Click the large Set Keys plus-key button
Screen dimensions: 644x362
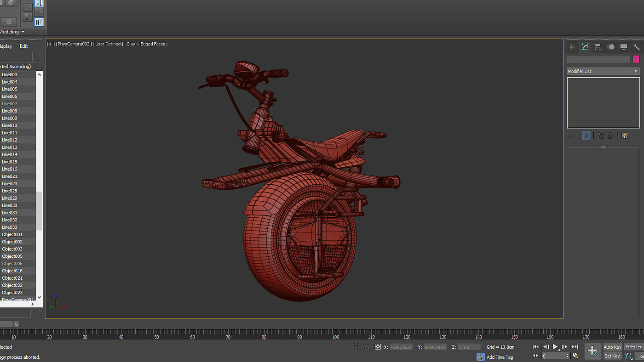point(592,351)
